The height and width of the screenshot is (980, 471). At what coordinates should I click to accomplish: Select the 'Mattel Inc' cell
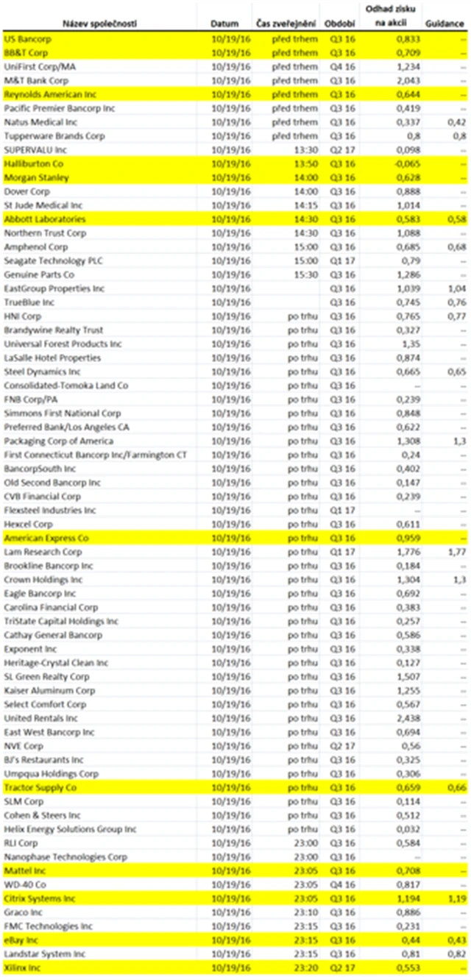click(99, 871)
